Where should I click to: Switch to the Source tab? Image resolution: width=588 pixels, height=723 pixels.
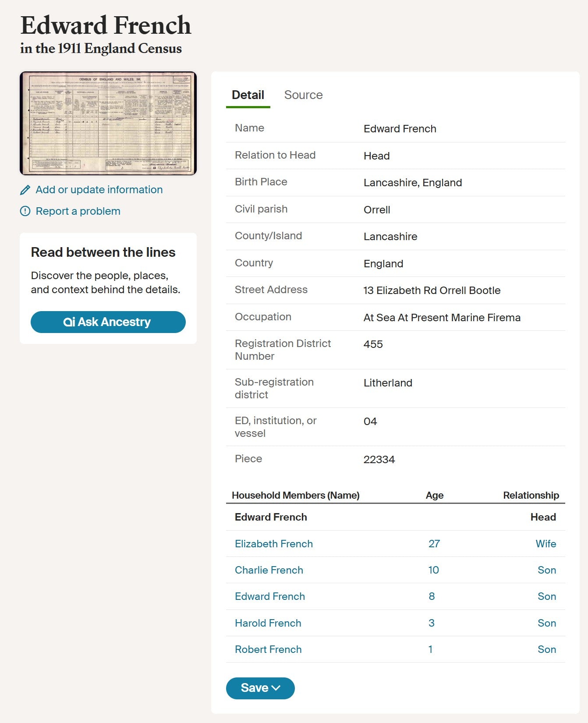point(303,95)
